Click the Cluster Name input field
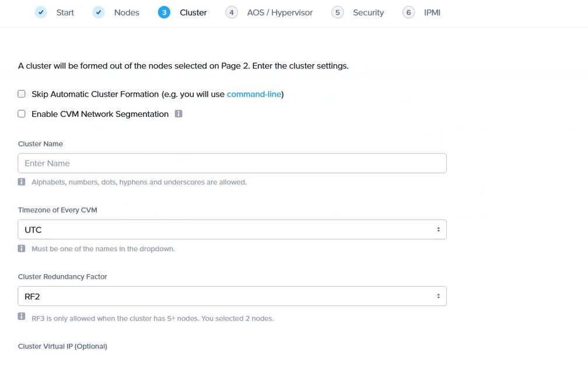This screenshot has width=588, height=365. pos(232,164)
